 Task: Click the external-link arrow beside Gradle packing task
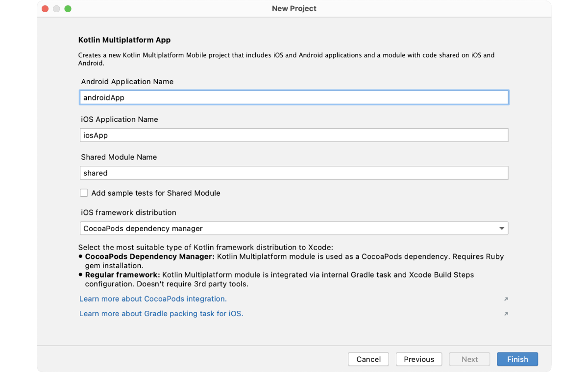coord(506,314)
